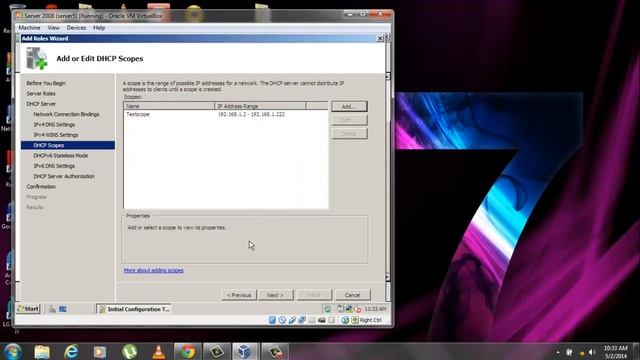
Task: Open VLC media player from the taskbar
Action: (x=158, y=351)
